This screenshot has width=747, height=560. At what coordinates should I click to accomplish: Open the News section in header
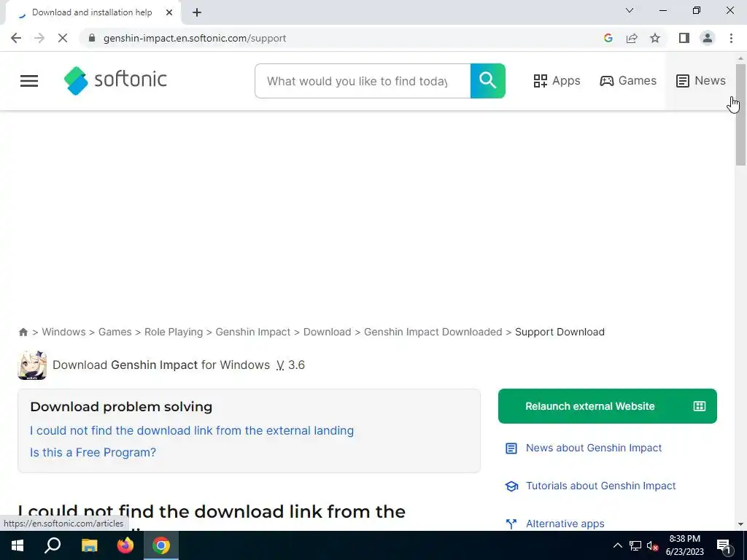(x=701, y=81)
